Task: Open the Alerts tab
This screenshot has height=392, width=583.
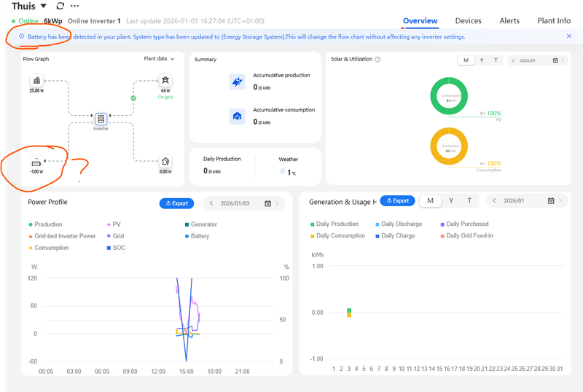Action: [509, 21]
